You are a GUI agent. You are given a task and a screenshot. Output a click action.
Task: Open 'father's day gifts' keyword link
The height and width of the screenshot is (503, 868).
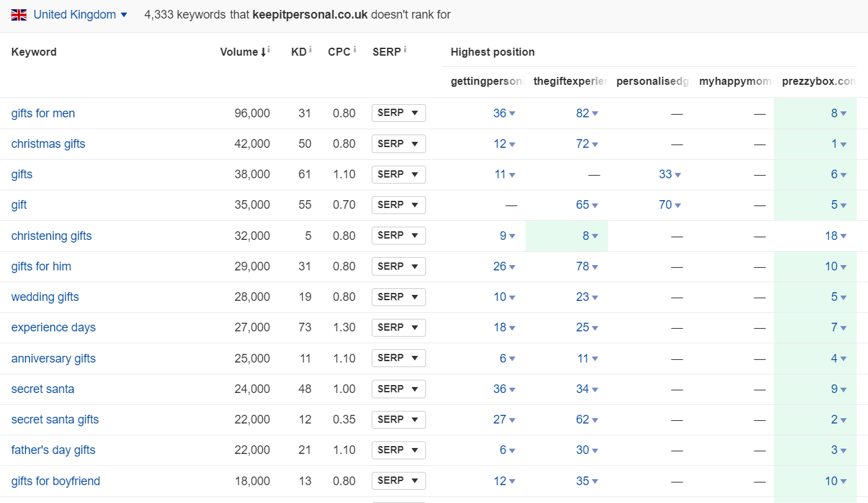(54, 450)
